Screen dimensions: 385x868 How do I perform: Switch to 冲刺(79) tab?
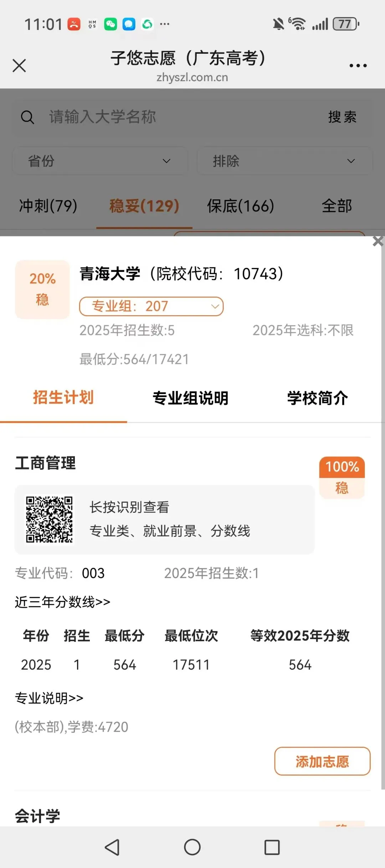point(48,206)
